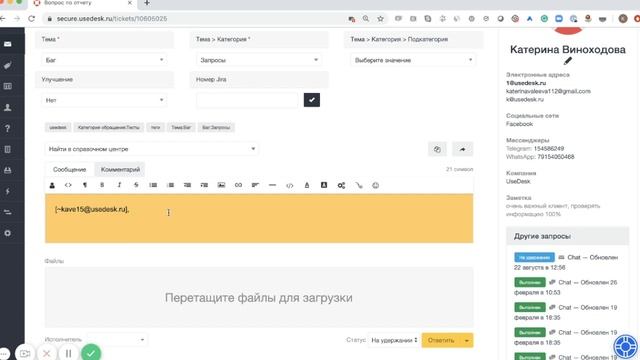The height and width of the screenshot is (360, 640).
Task: Open the clients person icon in sidebar
Action: click(8, 107)
